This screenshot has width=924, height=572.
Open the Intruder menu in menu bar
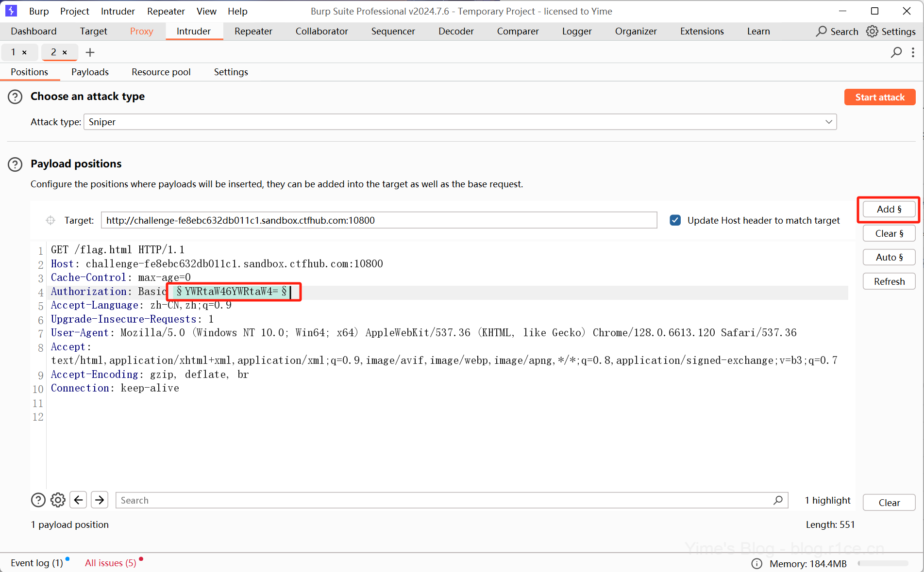click(x=118, y=11)
